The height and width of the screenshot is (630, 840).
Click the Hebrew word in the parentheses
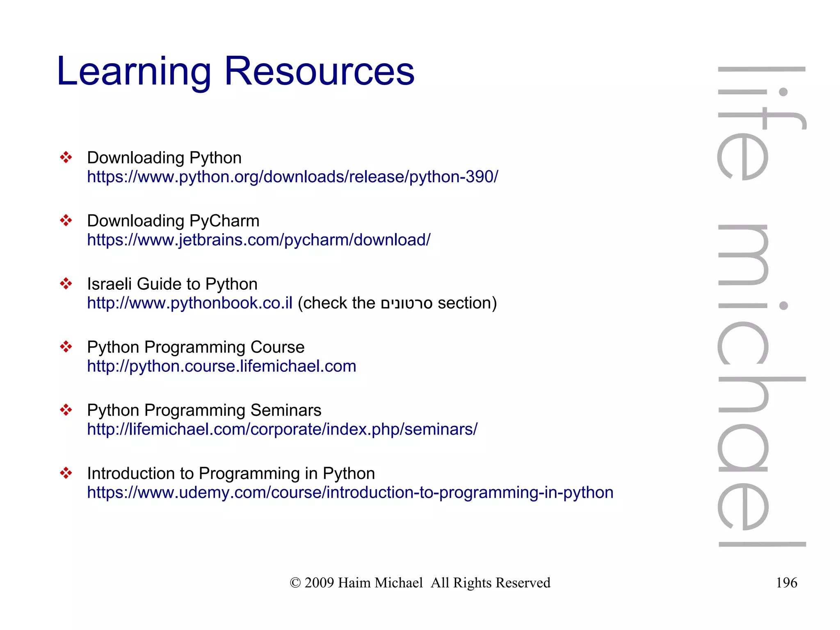pos(406,304)
